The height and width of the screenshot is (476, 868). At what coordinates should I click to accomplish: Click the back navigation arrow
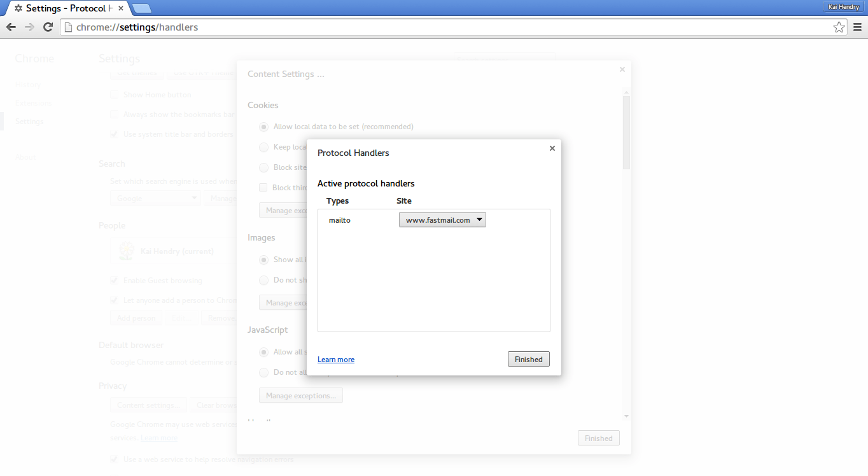[11, 27]
